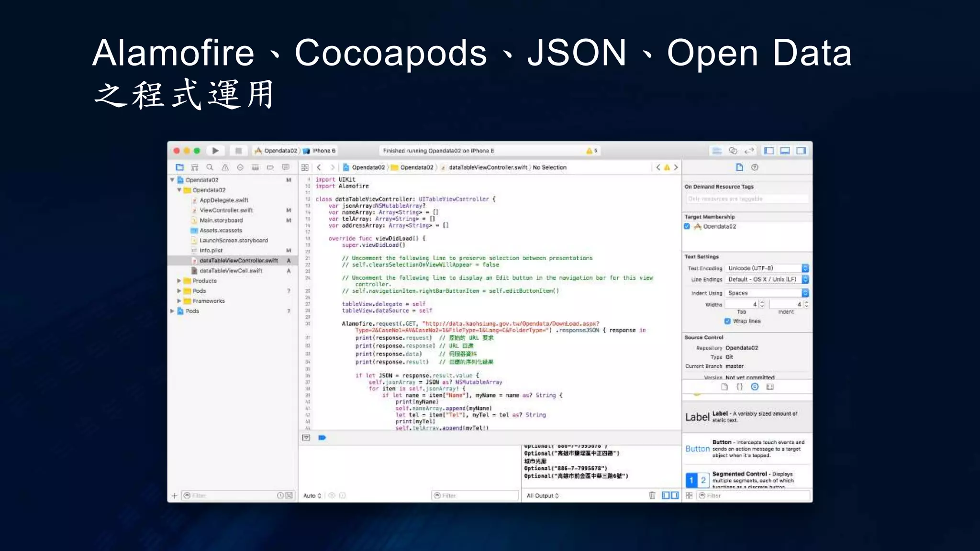Adjust the Indent width stepper
This screenshot has width=980, height=551.
click(806, 304)
